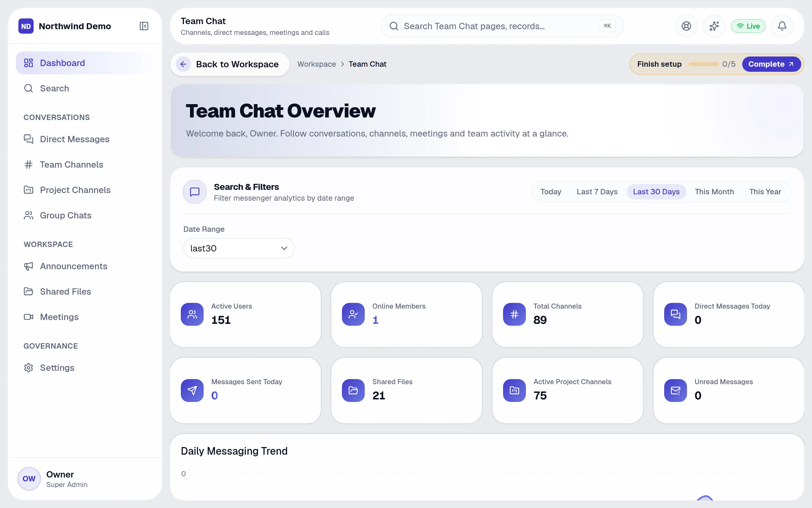Open Shared Files in the sidebar
812x508 pixels.
click(85, 292)
